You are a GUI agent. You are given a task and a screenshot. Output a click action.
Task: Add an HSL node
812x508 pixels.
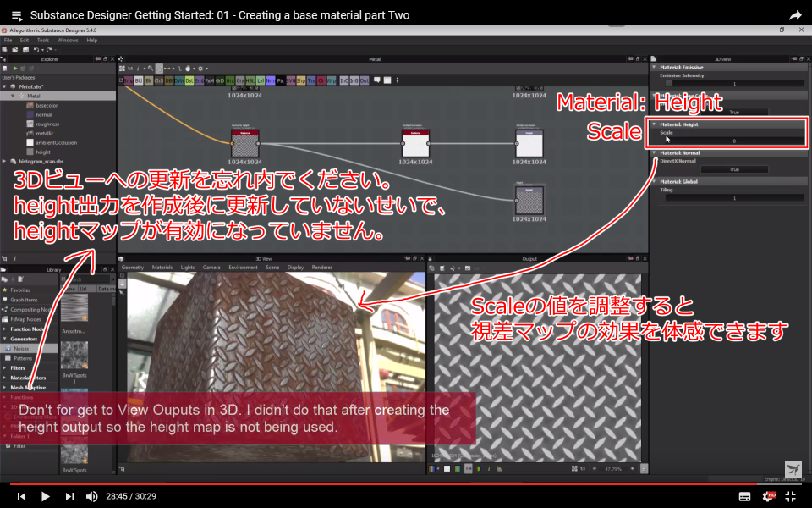click(x=250, y=80)
